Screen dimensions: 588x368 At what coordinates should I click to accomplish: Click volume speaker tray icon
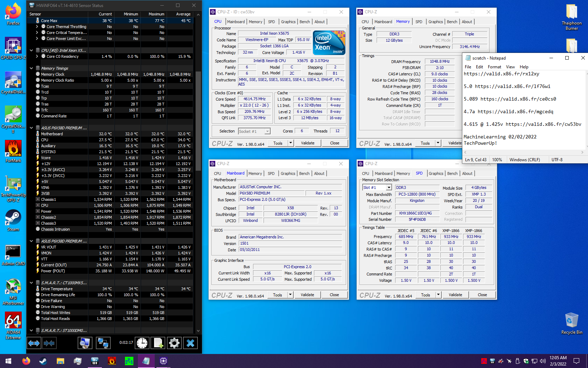coord(543,361)
